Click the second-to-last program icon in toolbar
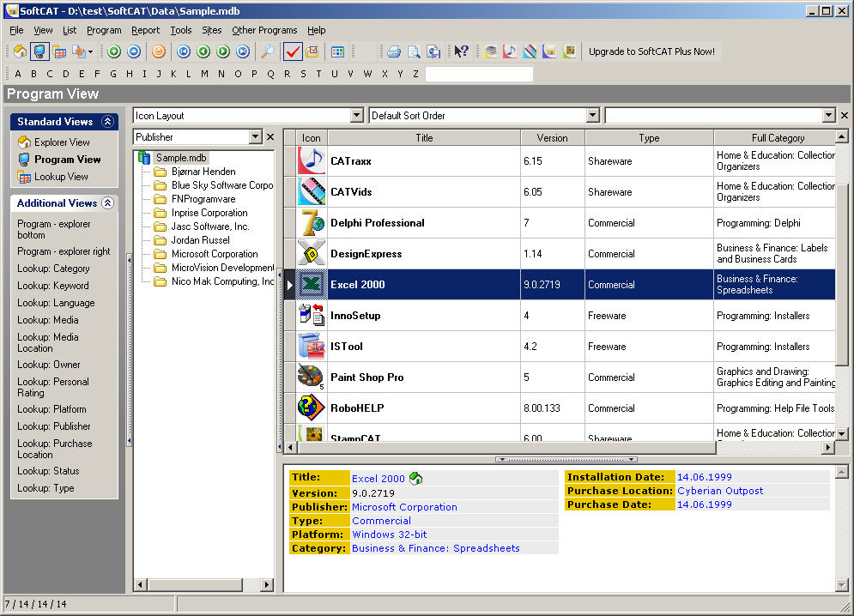Image resolution: width=854 pixels, height=616 pixels. 549,51
